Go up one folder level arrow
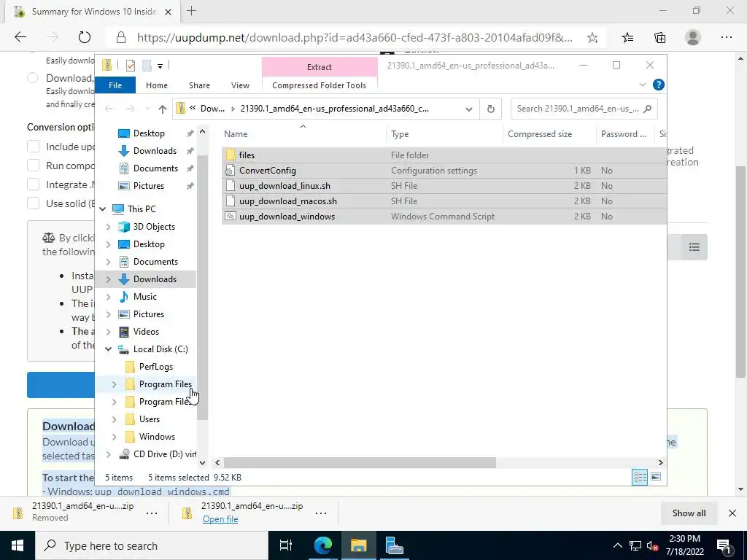 click(163, 109)
